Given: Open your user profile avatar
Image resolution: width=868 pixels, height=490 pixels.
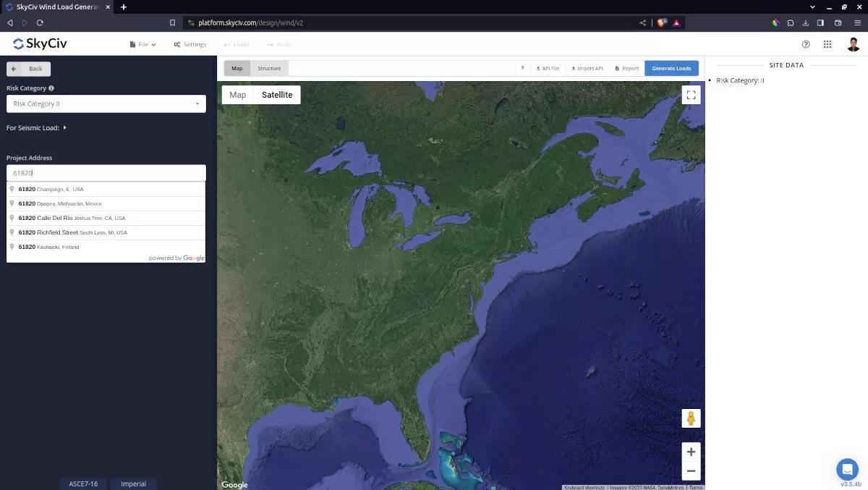Looking at the screenshot, I should pyautogui.click(x=853, y=44).
